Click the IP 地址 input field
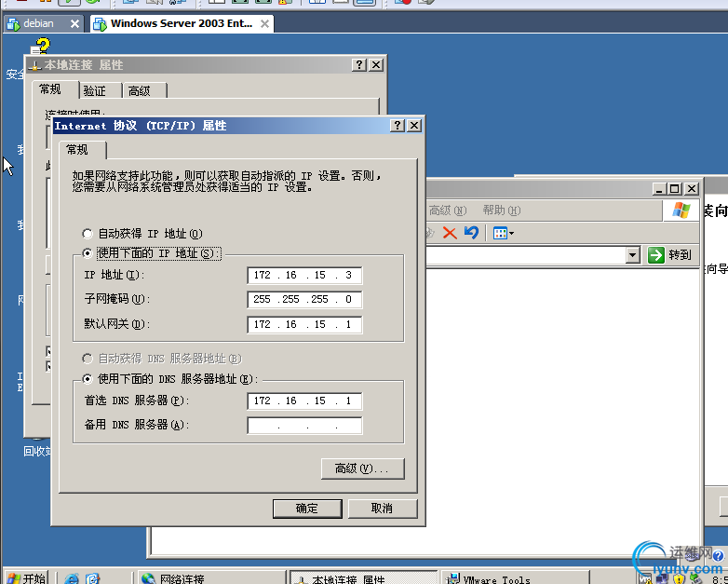This screenshot has height=584, width=728. pyautogui.click(x=304, y=275)
